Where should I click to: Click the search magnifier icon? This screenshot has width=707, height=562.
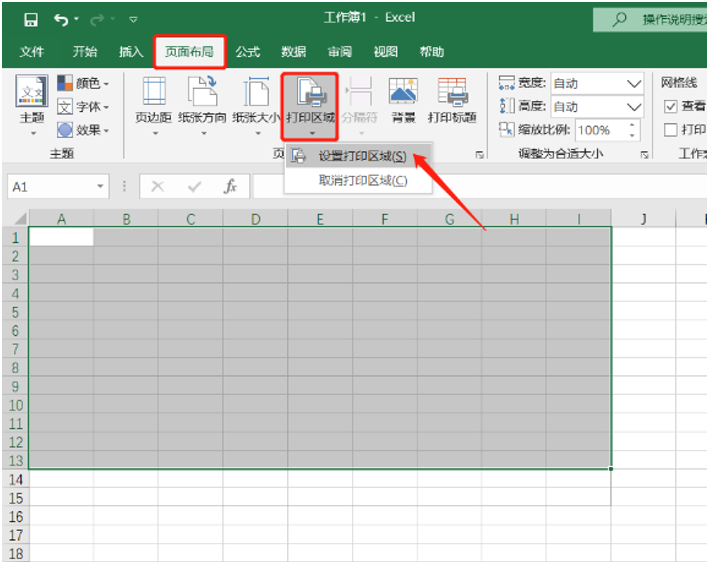click(620, 19)
